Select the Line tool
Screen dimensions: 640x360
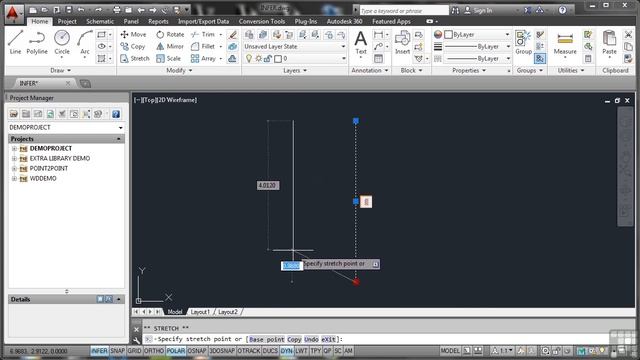15,42
